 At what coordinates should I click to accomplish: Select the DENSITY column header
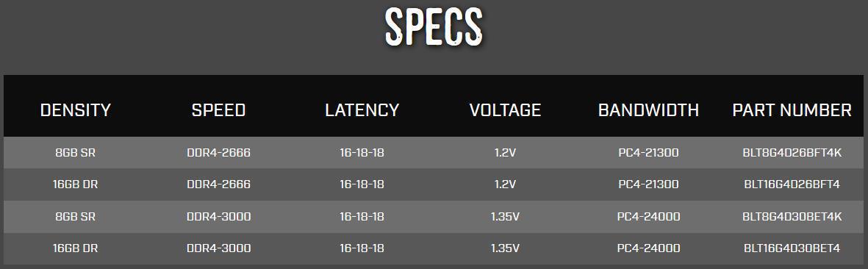pyautogui.click(x=75, y=110)
